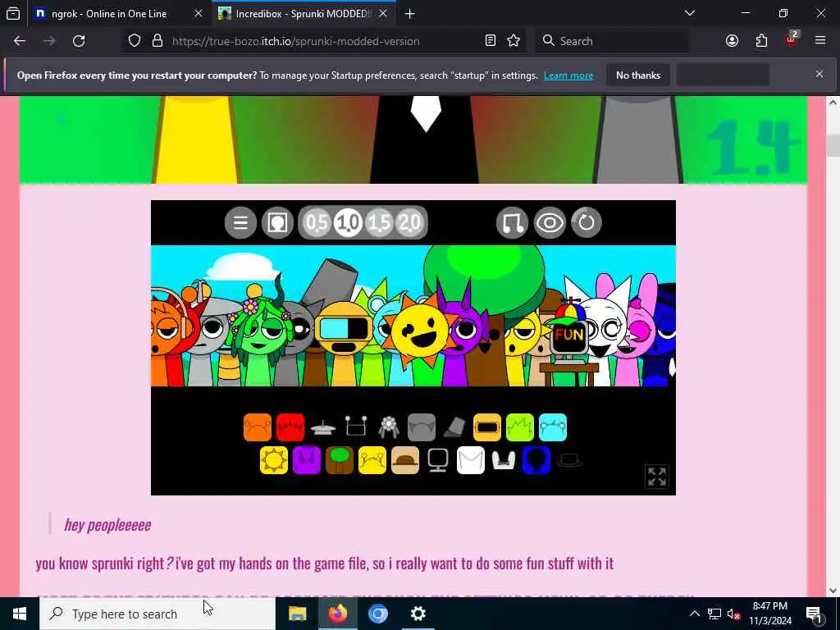
Task: Set playback speed to 0.5
Action: click(317, 222)
